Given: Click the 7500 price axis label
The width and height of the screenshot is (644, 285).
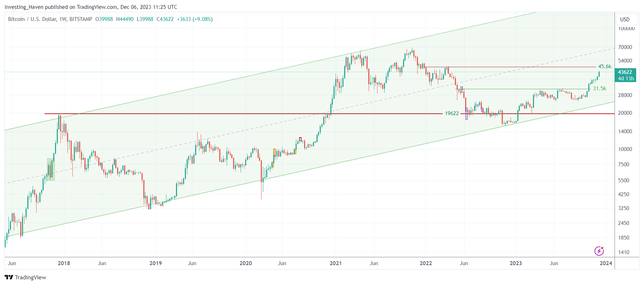Looking at the screenshot, I should [x=624, y=165].
